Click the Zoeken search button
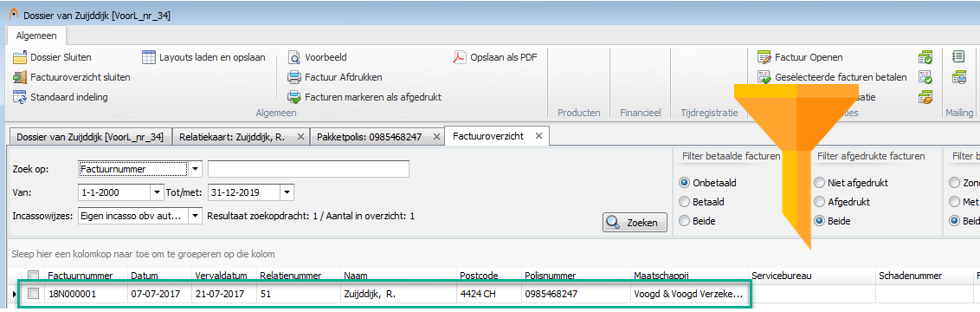This screenshot has height=312, width=980. click(635, 223)
